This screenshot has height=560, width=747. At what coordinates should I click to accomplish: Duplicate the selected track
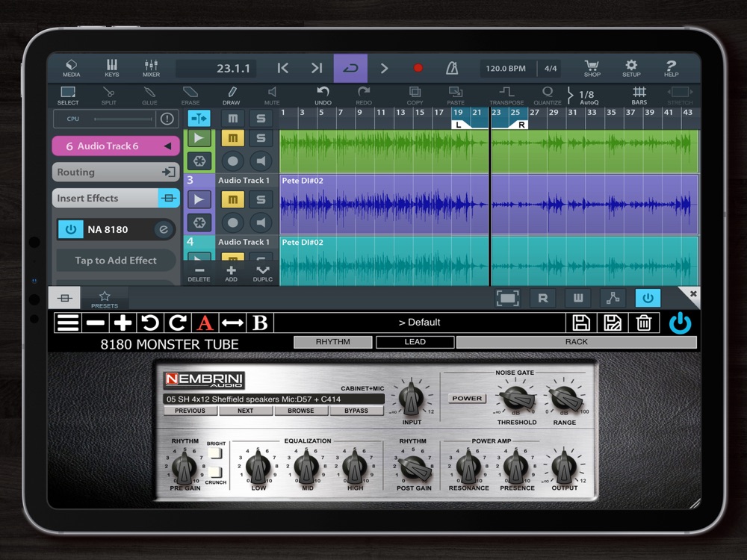point(262,274)
